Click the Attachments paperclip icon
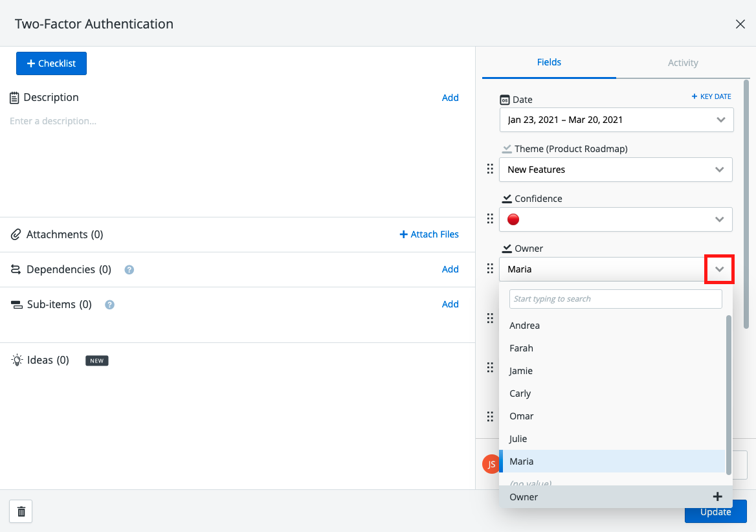Viewport: 756px width, 532px height. click(x=16, y=235)
